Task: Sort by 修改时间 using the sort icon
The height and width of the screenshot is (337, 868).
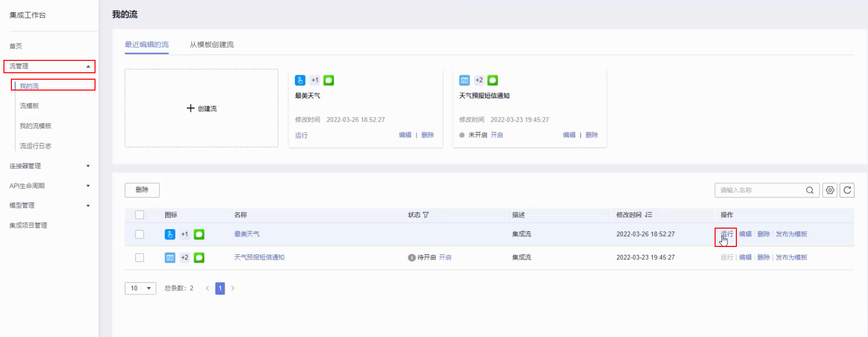Action: click(648, 215)
